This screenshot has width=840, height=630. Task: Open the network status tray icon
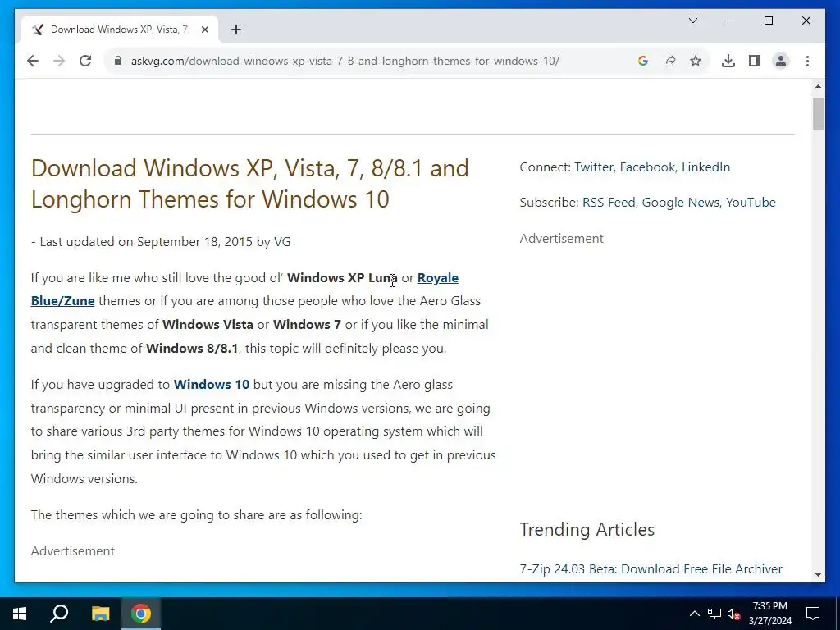[714, 614]
